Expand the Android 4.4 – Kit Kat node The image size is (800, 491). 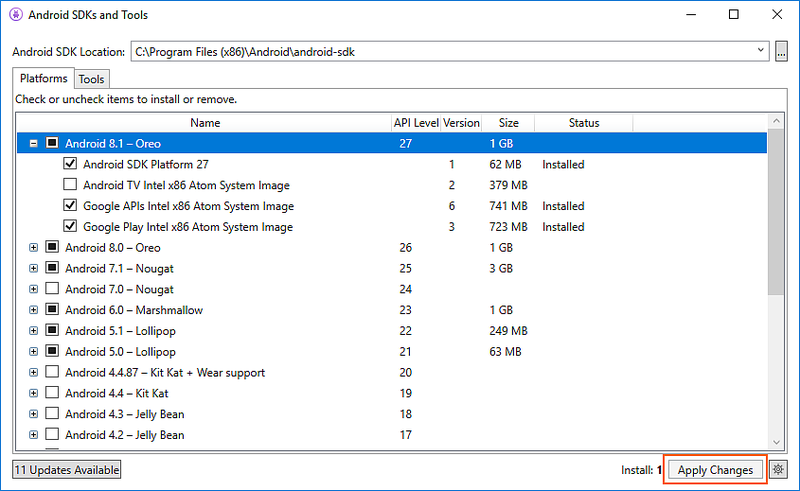click(x=34, y=393)
